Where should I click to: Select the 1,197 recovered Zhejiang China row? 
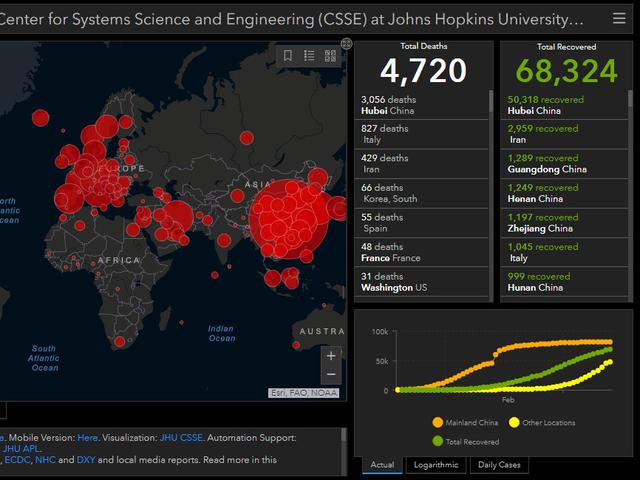pyautogui.click(x=564, y=223)
